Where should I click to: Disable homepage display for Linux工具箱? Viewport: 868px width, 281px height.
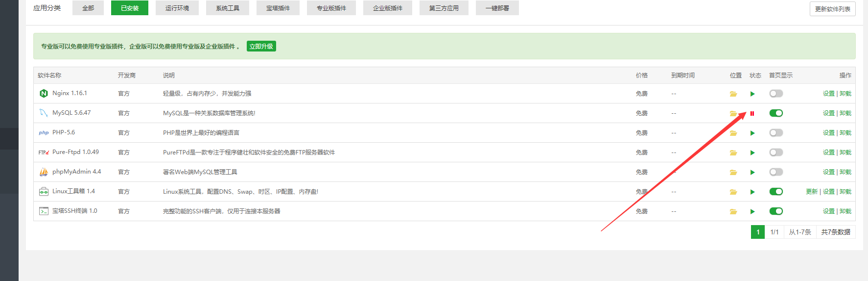coord(776,192)
